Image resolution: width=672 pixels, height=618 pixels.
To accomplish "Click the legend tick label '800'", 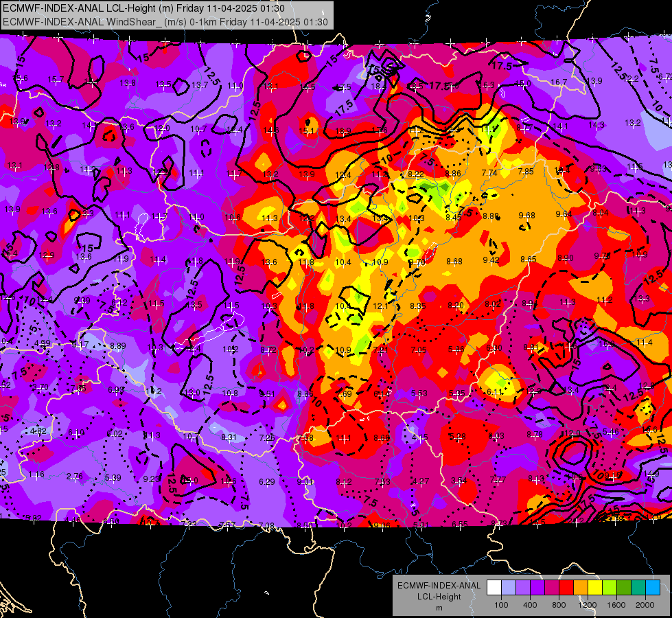I will [559, 605].
